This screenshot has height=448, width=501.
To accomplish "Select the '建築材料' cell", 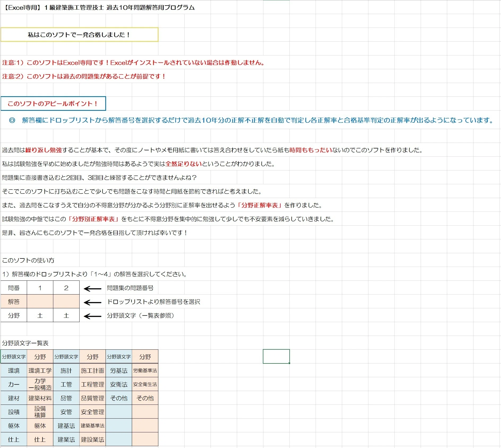I will [x=40, y=398].
